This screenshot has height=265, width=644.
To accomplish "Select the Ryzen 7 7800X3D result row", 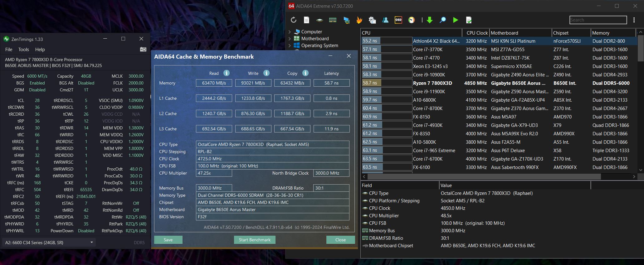I will 499,83.
